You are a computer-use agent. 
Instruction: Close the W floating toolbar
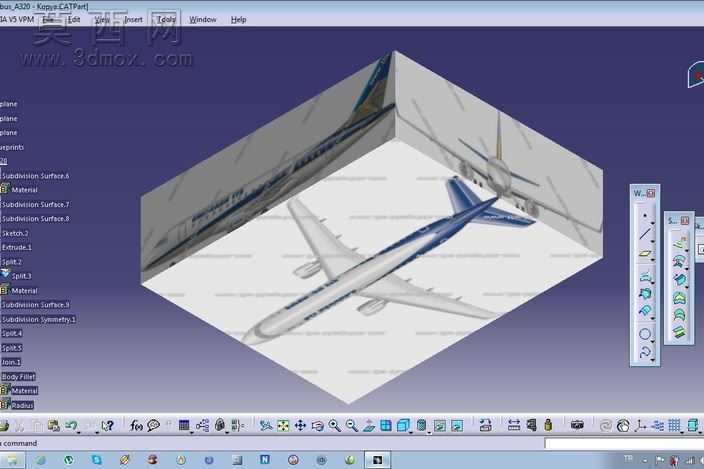[x=651, y=193]
